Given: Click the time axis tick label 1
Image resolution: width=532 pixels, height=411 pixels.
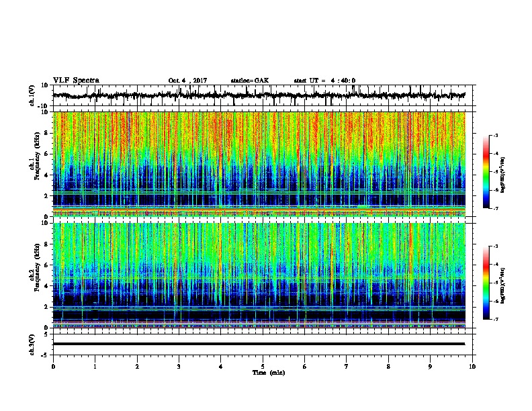Looking at the screenshot, I should [x=95, y=367].
